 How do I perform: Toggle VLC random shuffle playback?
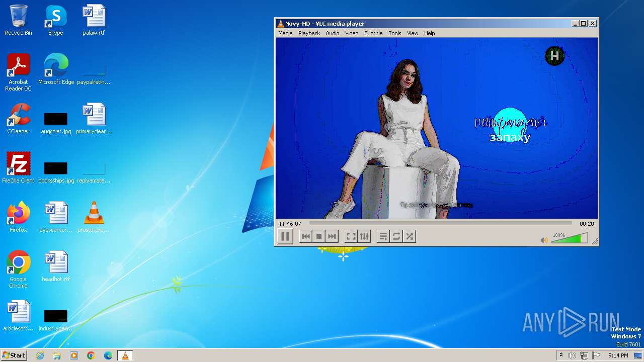click(410, 236)
